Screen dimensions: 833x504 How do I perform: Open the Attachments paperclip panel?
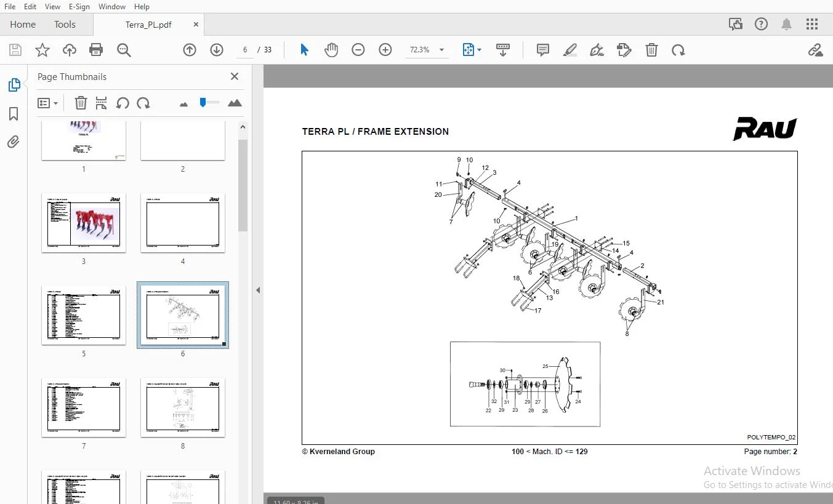point(14,142)
